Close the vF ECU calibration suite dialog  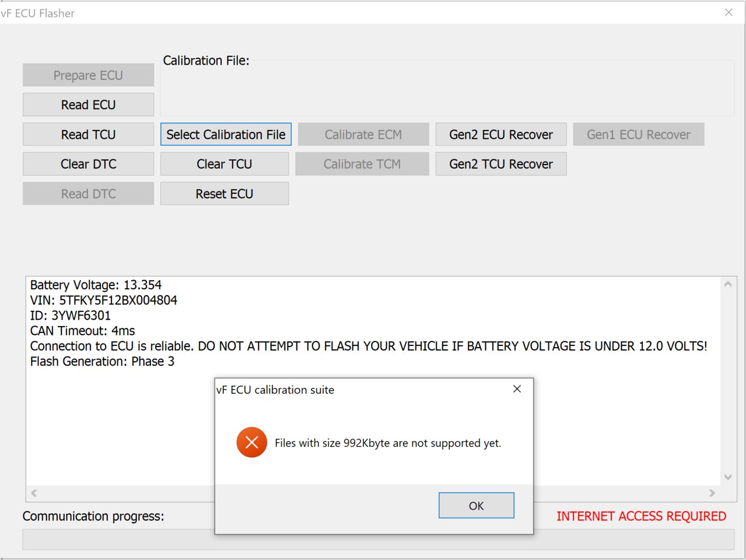[x=517, y=389]
